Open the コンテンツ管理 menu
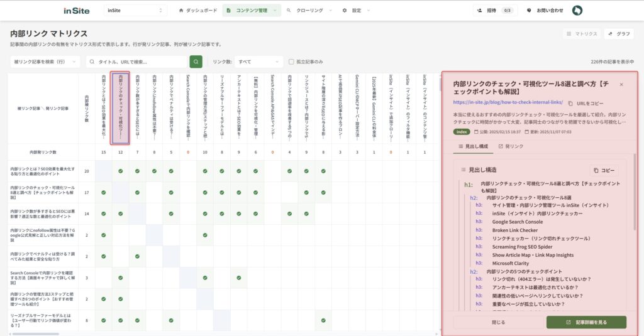Image resolution: width=644 pixels, height=336 pixels. tap(252, 11)
